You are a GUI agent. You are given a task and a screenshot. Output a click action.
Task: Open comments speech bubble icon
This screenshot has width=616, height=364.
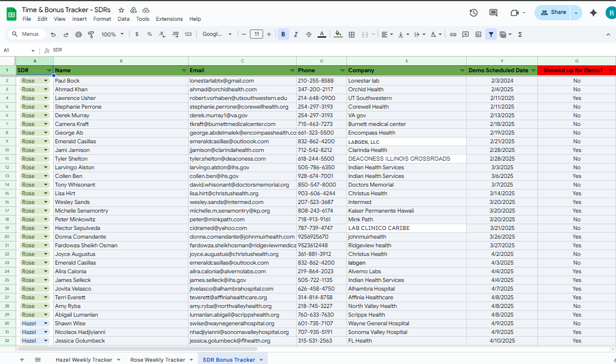click(x=493, y=13)
